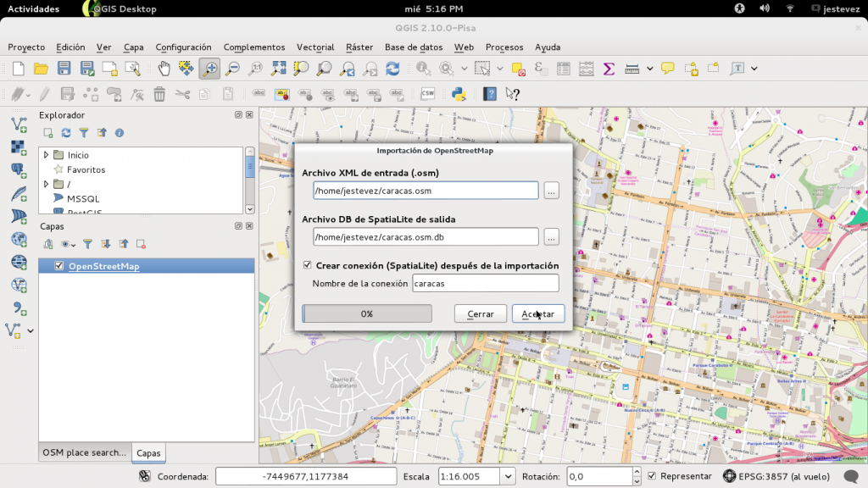The width and height of the screenshot is (868, 488).
Task: Click the Zoom Out magnifier tool
Action: point(231,69)
